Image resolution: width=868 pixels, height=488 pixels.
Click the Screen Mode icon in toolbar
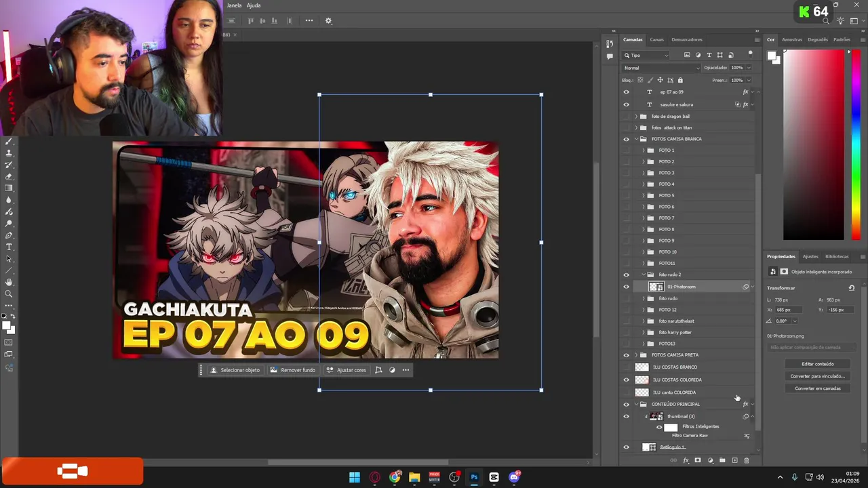click(x=9, y=354)
